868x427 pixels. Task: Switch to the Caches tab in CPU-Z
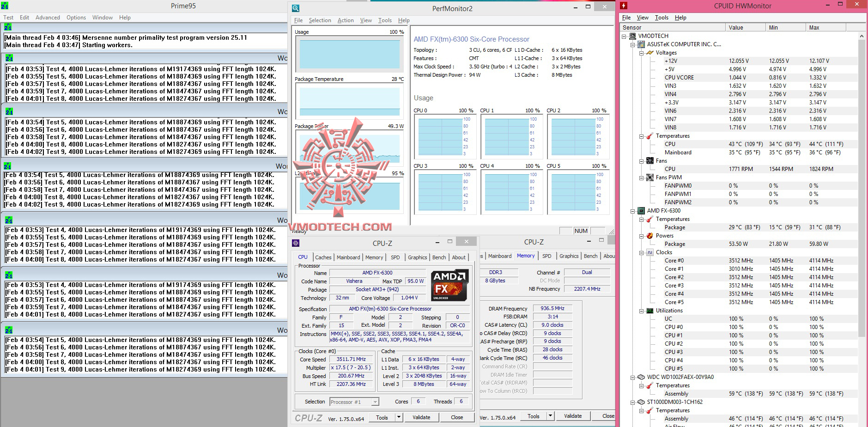tap(323, 257)
